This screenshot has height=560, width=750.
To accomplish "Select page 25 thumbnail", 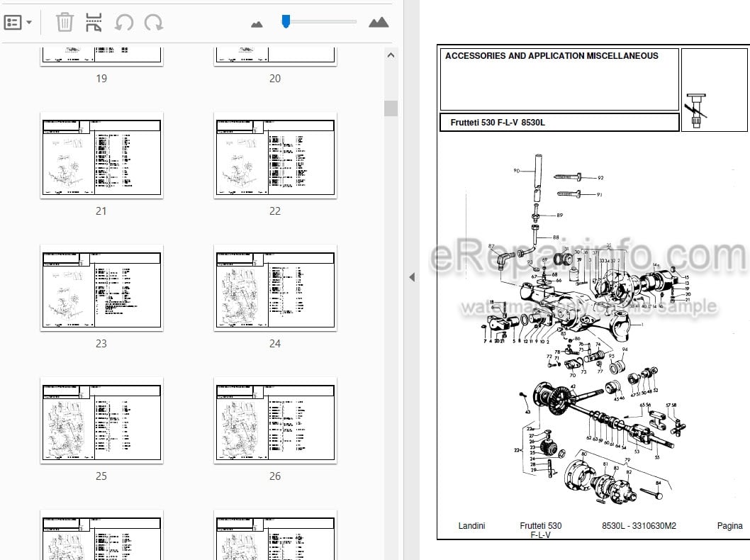I will 101,420.
